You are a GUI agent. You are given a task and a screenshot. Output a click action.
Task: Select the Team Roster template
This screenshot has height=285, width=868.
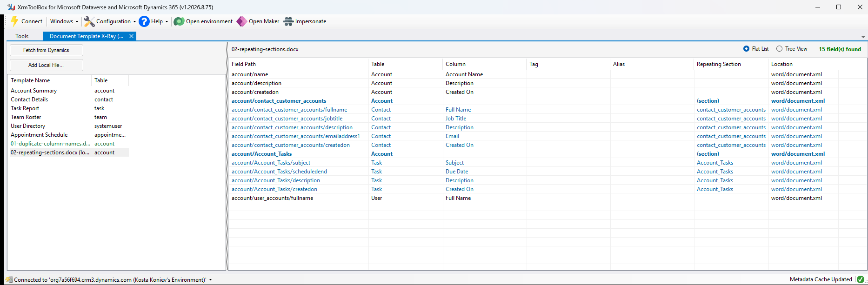click(x=68, y=117)
